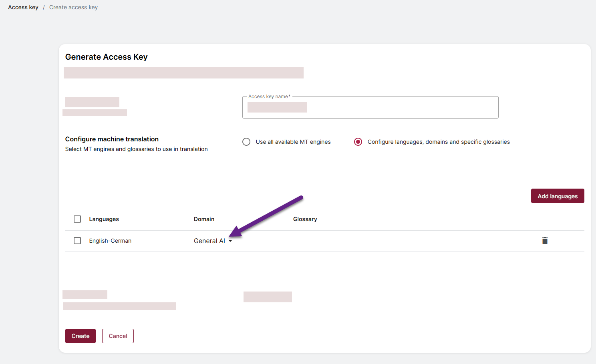The width and height of the screenshot is (596, 364).
Task: Delete the English-German language row
Action: tap(545, 241)
